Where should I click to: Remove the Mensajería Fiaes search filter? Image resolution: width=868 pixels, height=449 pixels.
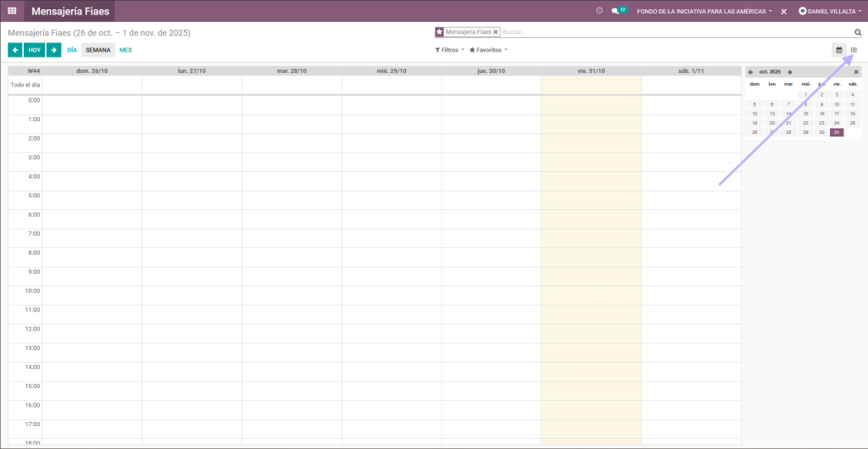pos(496,32)
